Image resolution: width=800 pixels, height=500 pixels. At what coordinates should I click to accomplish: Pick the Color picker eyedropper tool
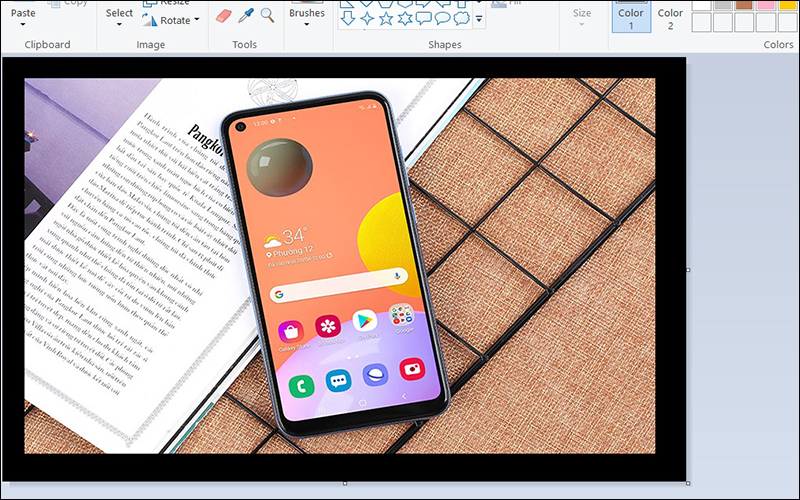[246, 15]
